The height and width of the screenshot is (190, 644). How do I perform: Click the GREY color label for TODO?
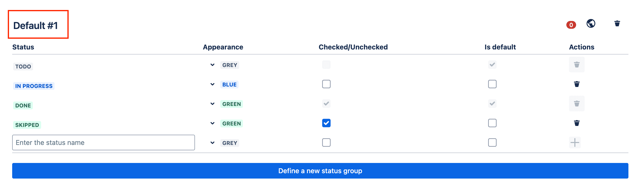pos(230,65)
